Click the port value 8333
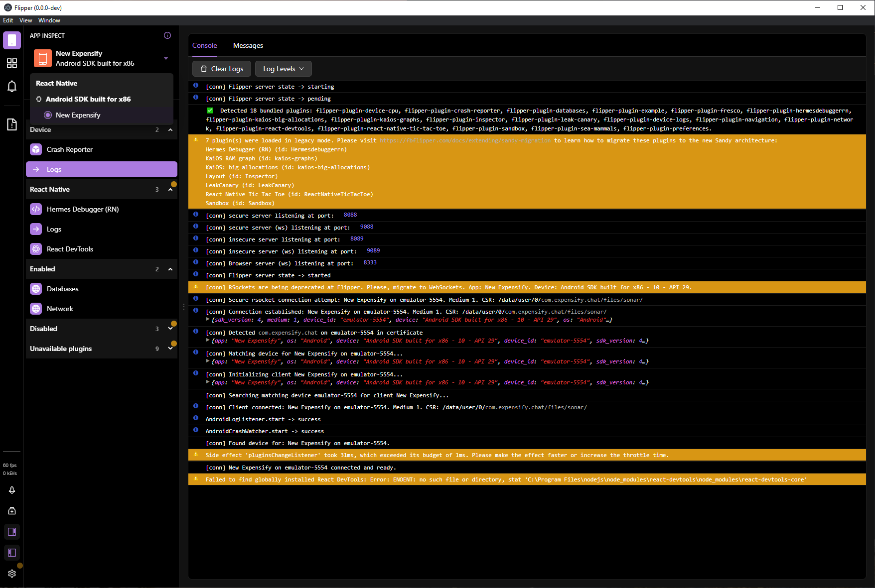 tap(370, 262)
